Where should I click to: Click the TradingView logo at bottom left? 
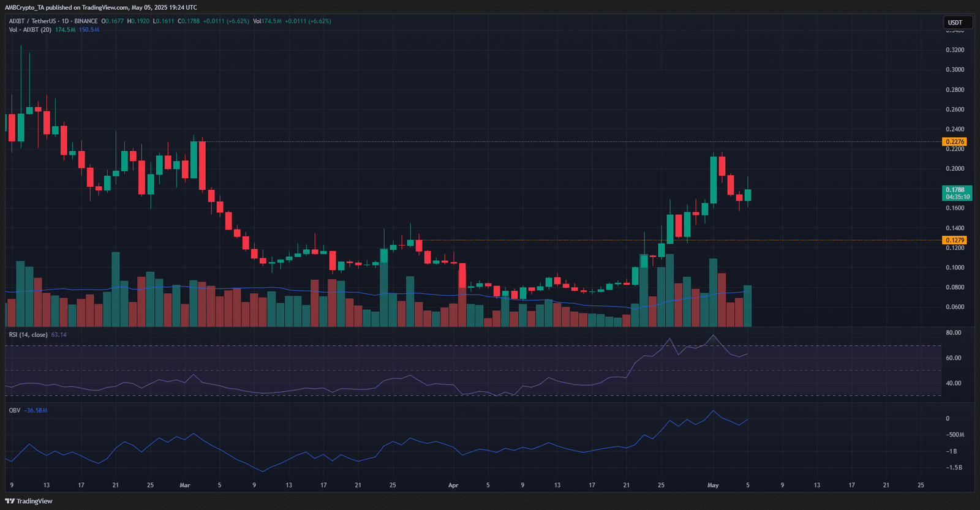[29, 501]
